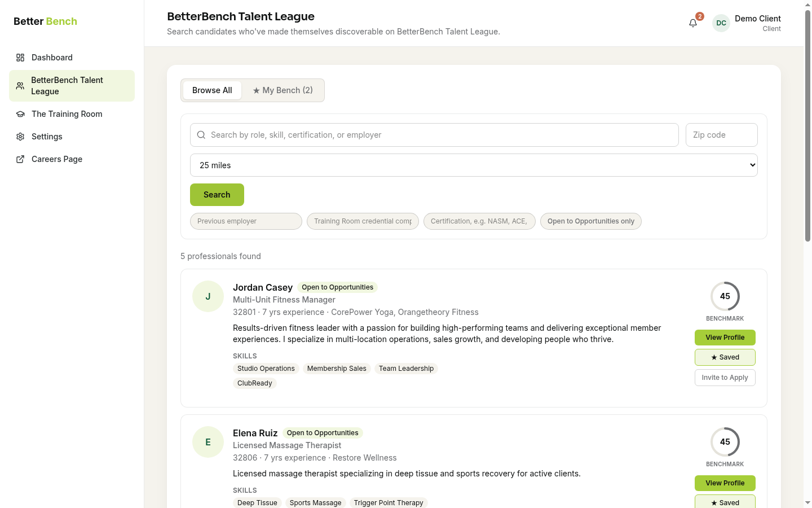Open Careers Page link in sidebar
Viewport: 812px width, 508px height.
point(72,159)
